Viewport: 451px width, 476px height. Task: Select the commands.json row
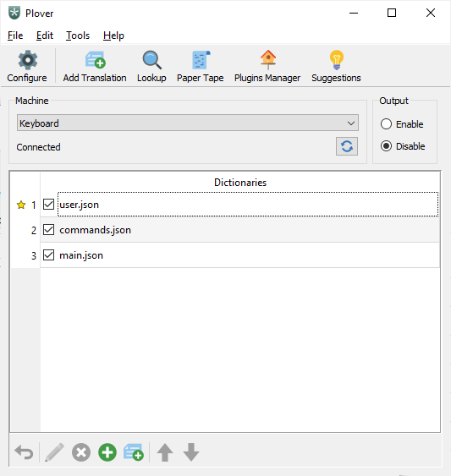click(x=240, y=230)
